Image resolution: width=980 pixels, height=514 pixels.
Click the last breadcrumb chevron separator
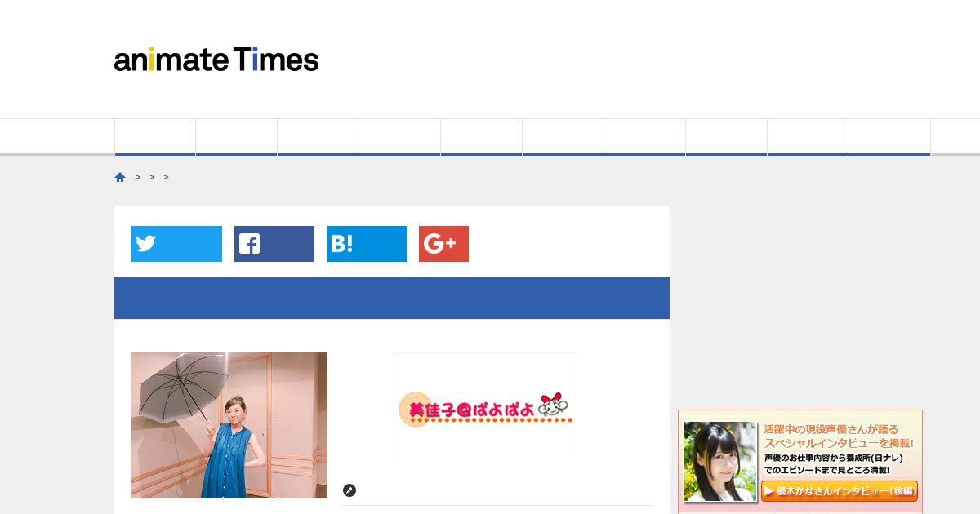point(166,177)
